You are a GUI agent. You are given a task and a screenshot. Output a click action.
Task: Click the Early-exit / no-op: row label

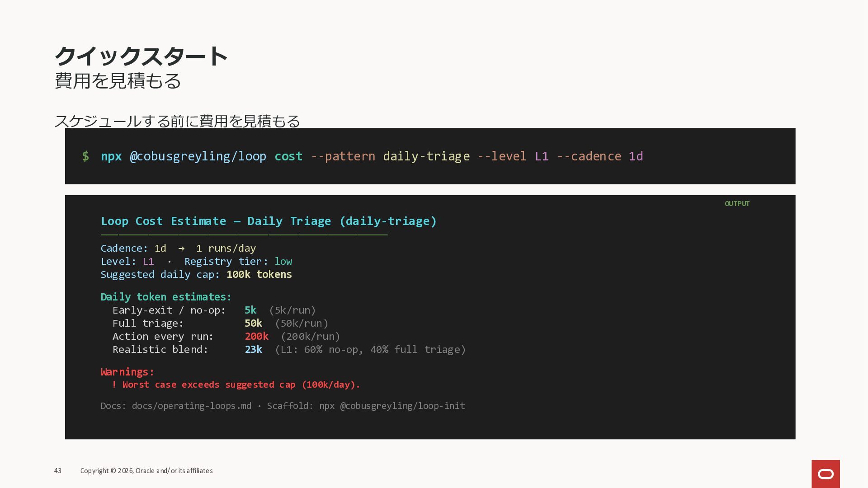tap(169, 310)
